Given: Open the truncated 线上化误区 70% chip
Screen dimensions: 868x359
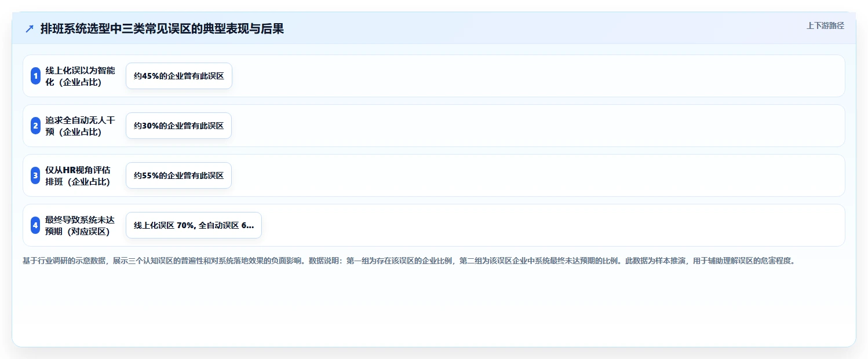Looking at the screenshot, I should point(194,225).
